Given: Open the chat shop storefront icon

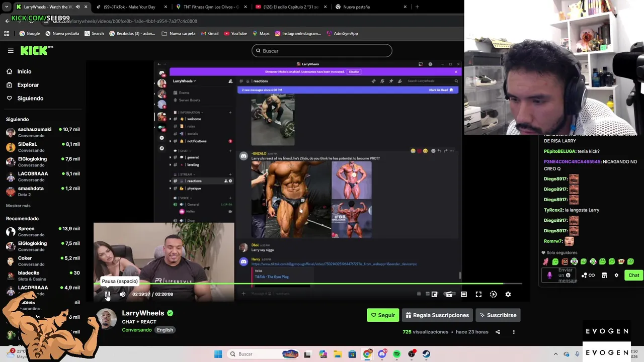Looking at the screenshot, I should point(604,276).
